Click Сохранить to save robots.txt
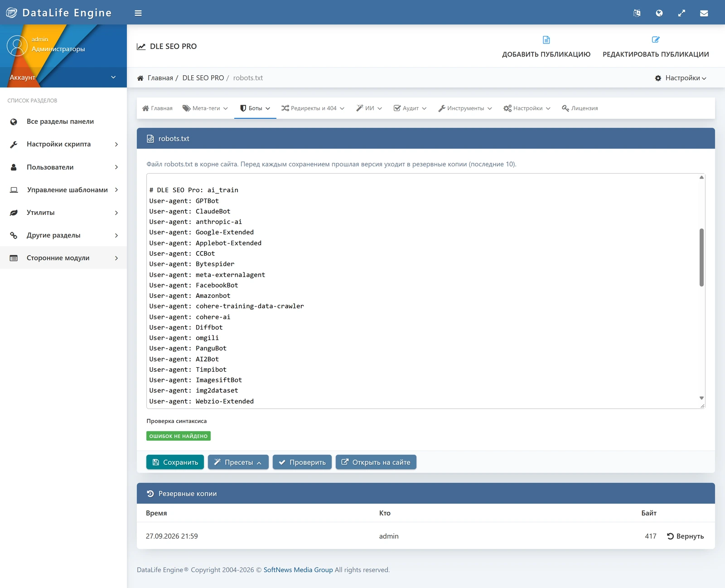This screenshot has height=588, width=725. click(x=175, y=462)
